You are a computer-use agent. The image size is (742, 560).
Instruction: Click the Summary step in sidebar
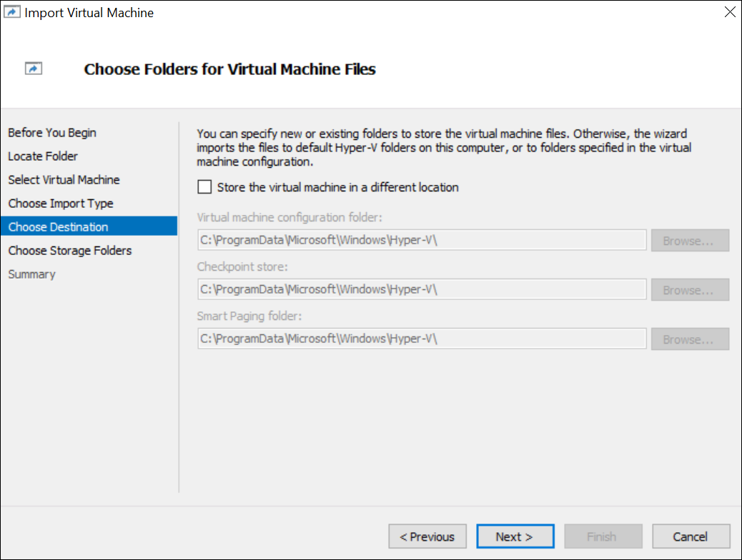[31, 274]
